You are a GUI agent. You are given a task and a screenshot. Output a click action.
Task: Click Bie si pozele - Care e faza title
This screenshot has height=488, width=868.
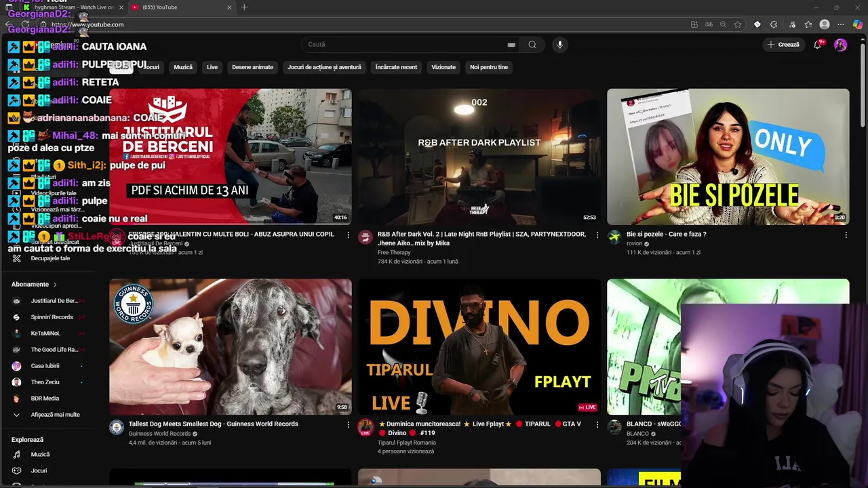pos(667,235)
